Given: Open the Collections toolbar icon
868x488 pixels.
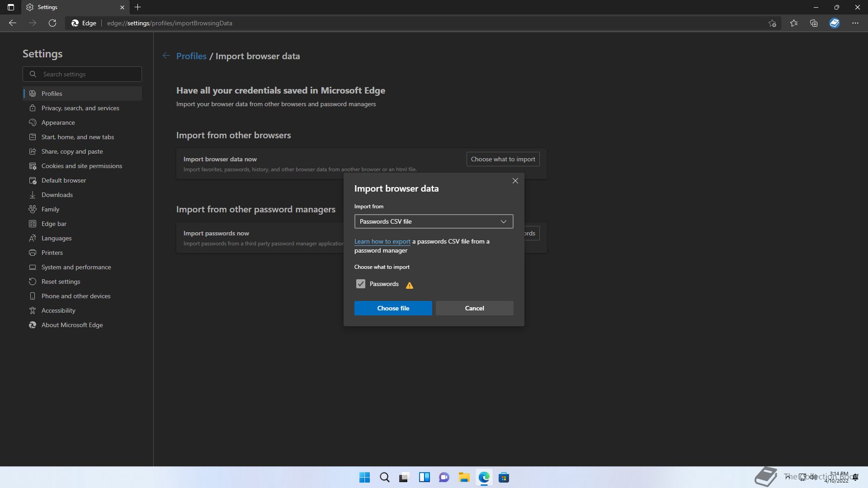Looking at the screenshot, I should coord(814,23).
